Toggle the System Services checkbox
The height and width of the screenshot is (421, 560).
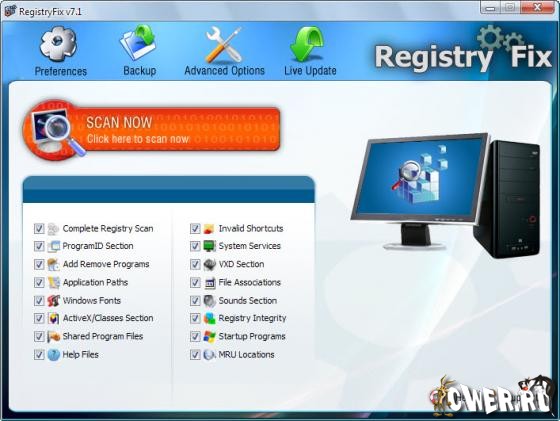click(x=195, y=246)
